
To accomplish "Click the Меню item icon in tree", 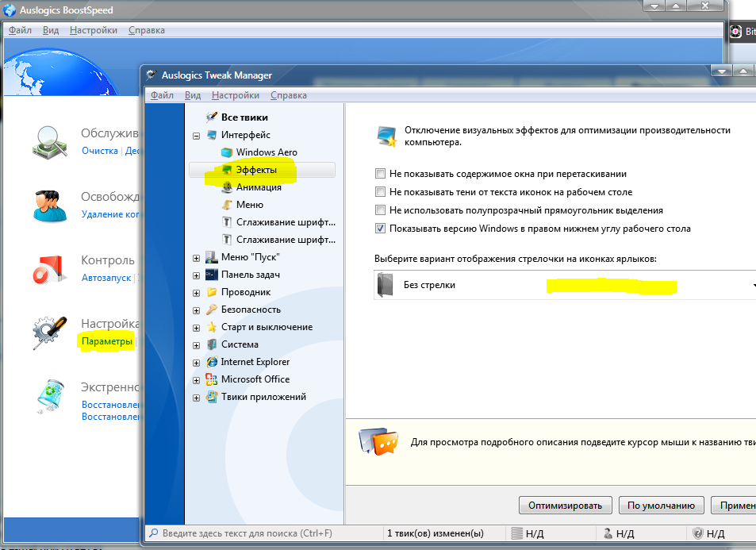I will pos(227,205).
